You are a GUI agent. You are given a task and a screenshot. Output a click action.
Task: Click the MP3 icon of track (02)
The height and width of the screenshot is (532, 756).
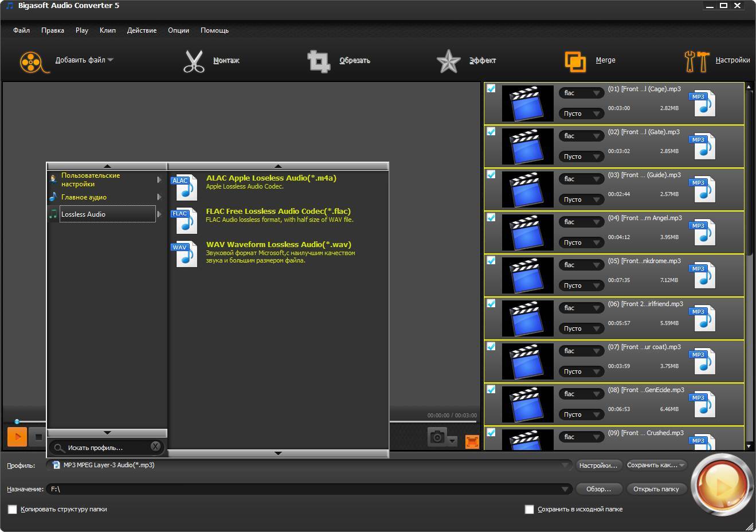coord(702,146)
